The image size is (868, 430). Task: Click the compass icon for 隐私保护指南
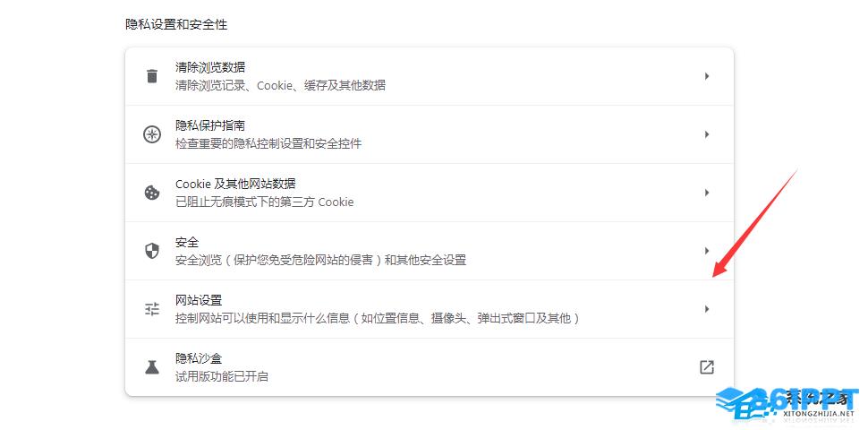(152, 134)
